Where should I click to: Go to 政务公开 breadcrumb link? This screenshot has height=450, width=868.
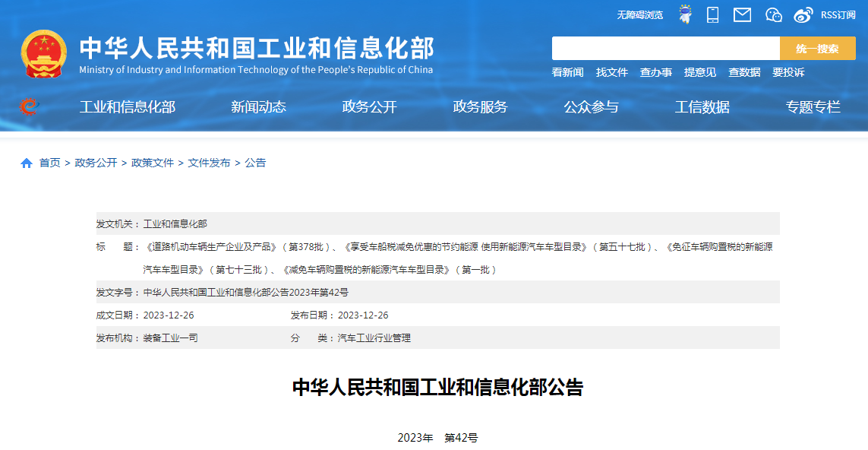pos(96,163)
